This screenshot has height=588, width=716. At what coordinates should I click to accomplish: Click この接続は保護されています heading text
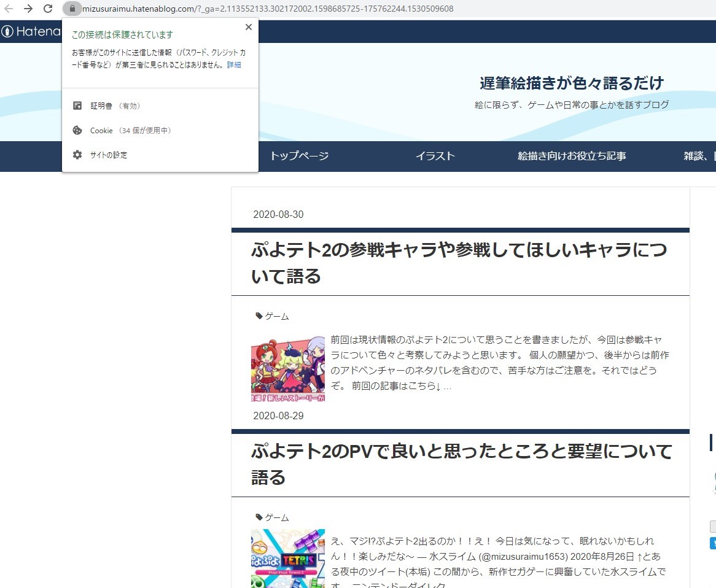[x=122, y=35]
